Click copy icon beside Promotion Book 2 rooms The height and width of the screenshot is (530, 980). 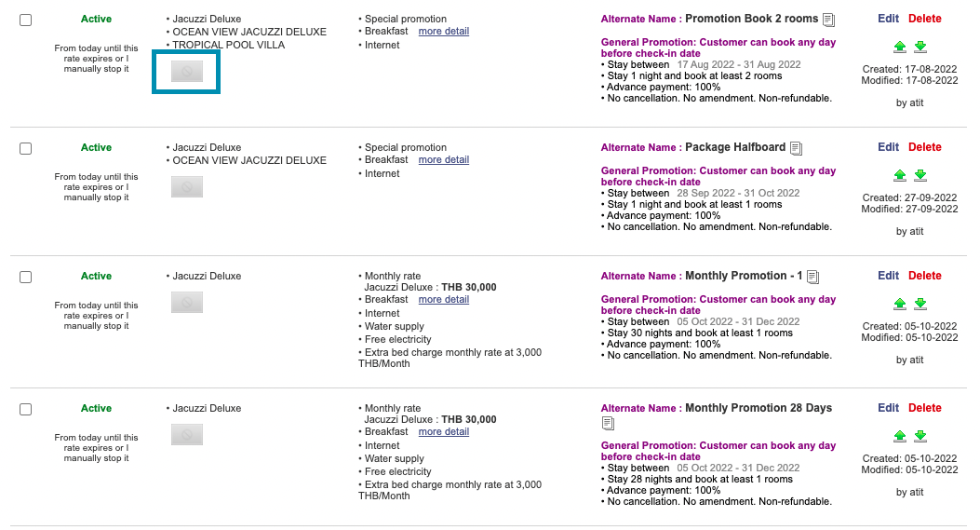[x=829, y=20]
